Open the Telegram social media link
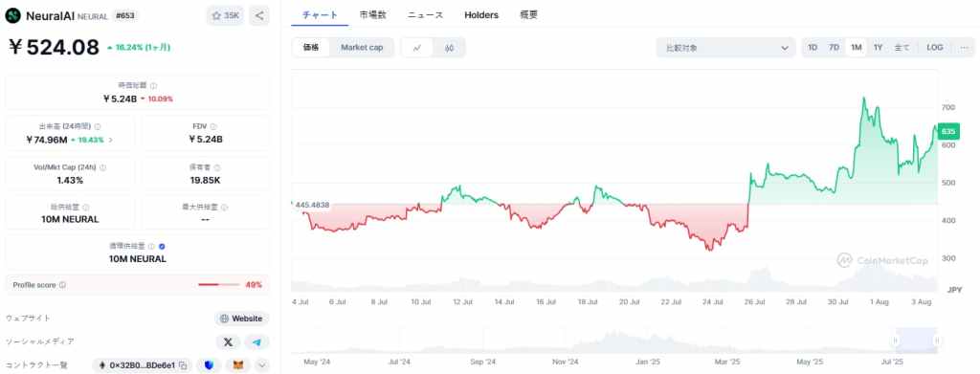Image resolution: width=980 pixels, height=374 pixels. (256, 342)
